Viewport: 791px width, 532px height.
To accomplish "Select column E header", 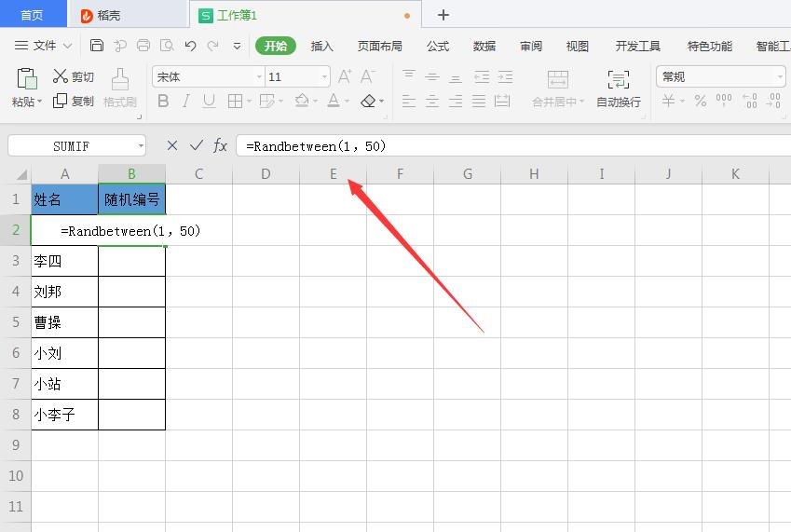I will 333,174.
